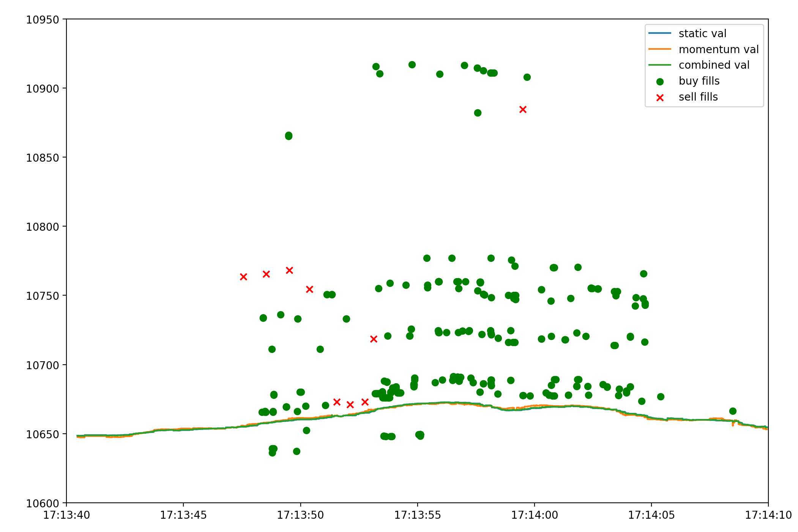Image resolution: width=798 pixels, height=532 pixels.
Task: Click the last buy fill near 17:14:08
Action: tap(733, 411)
